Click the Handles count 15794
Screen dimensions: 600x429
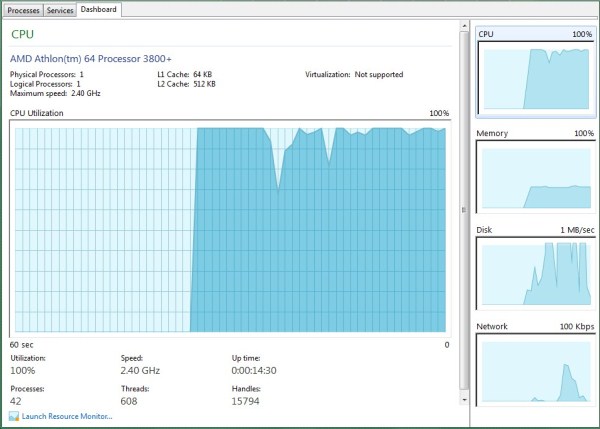[x=245, y=401]
